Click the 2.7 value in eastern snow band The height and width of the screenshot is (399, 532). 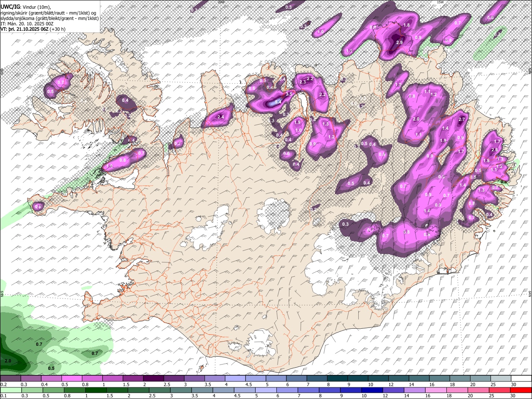point(461,120)
